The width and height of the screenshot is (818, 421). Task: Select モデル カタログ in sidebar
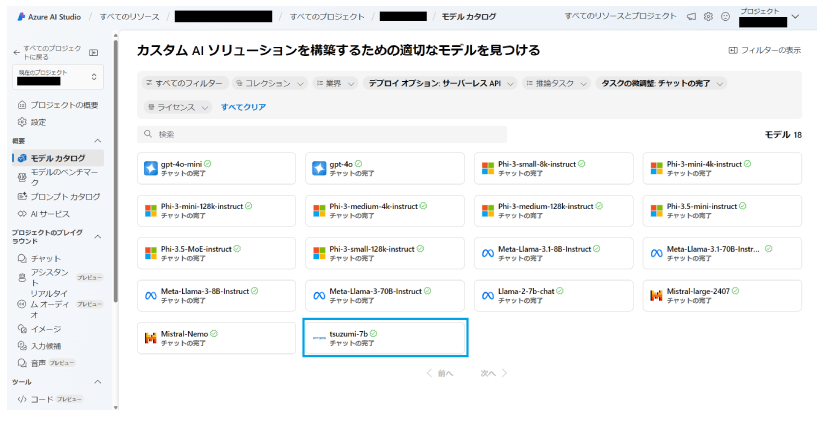point(58,158)
